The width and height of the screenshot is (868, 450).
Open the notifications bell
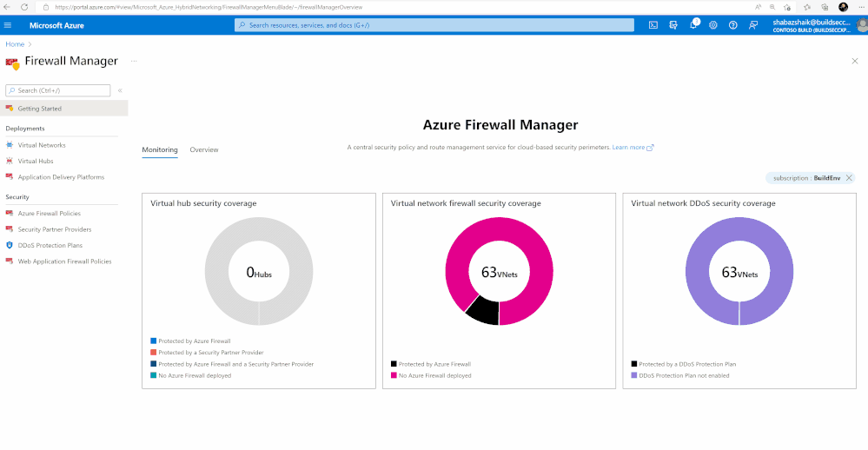[x=693, y=25]
